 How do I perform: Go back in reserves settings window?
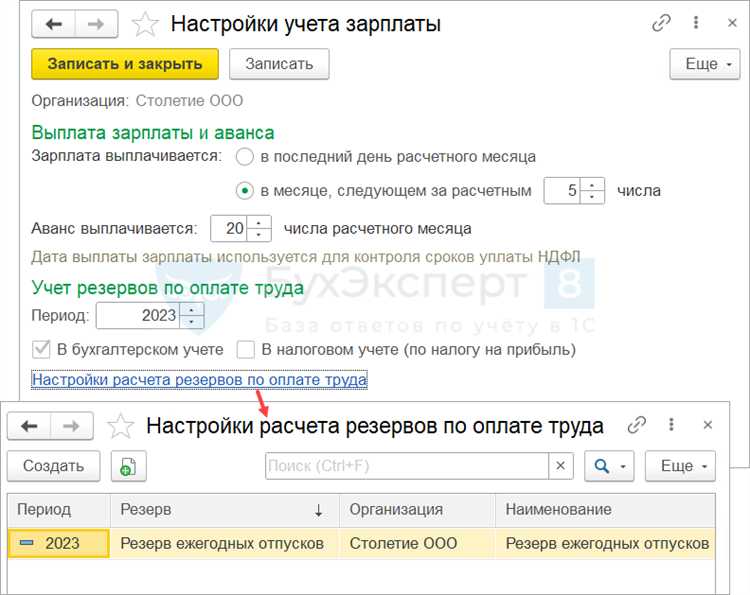[x=29, y=426]
